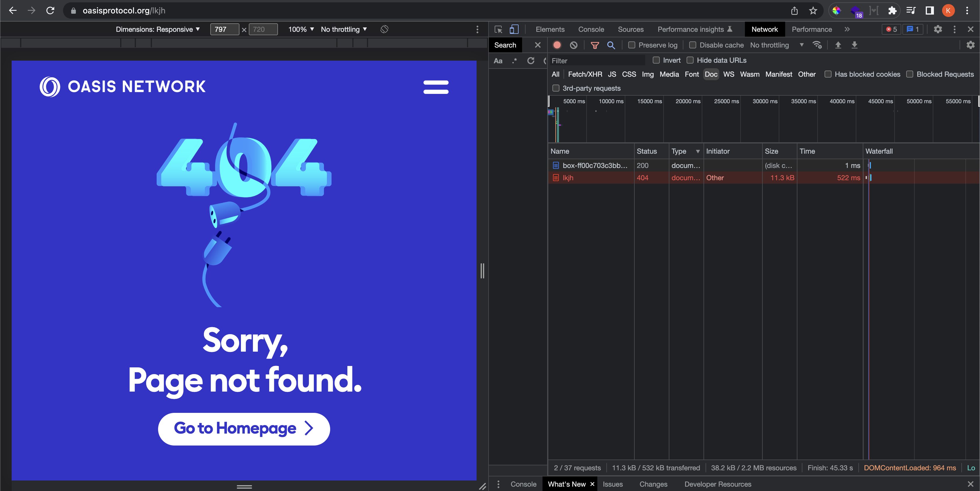Check the Disable cache checkbox
980x491 pixels.
pos(693,45)
